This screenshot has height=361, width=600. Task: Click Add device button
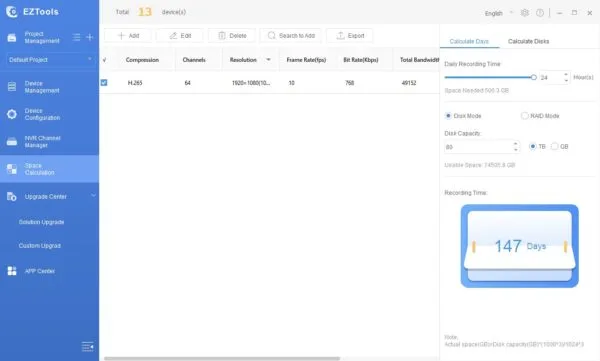[x=128, y=36]
